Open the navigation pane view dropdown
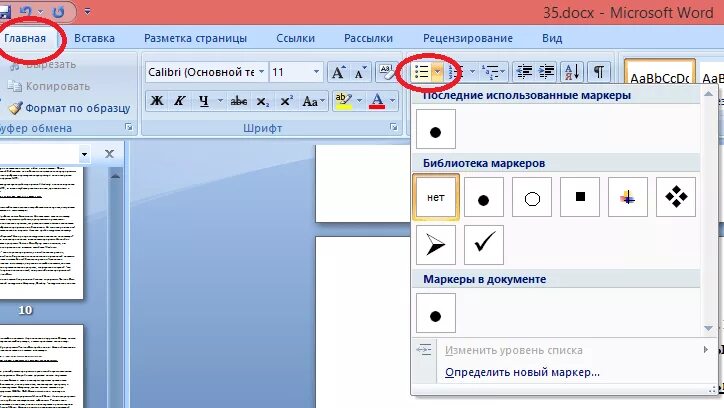Screen dimensions: 724x408 pos(84,154)
